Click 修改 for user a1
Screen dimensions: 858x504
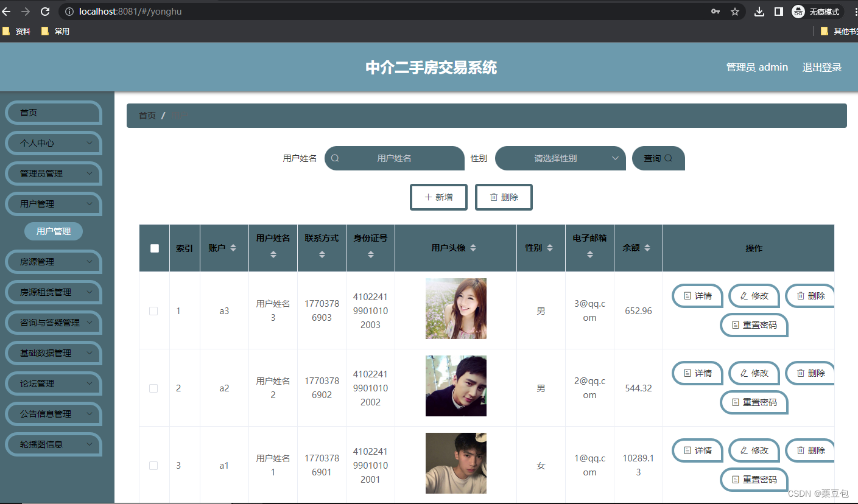(x=754, y=450)
